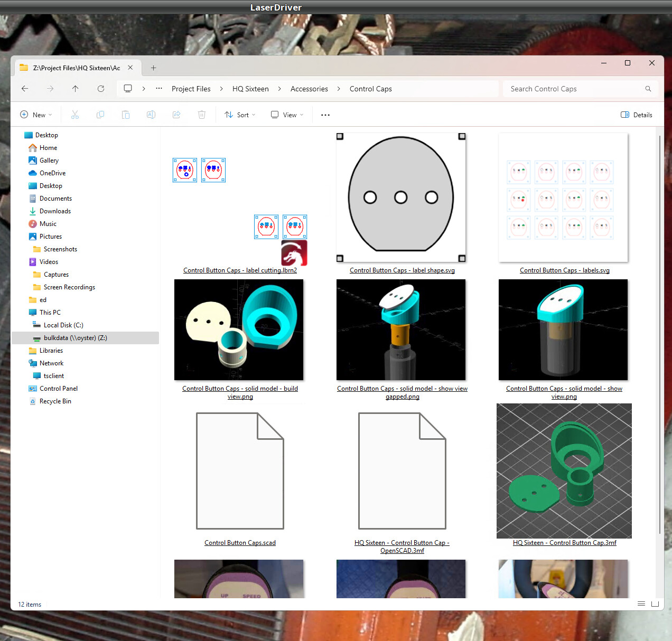The height and width of the screenshot is (641, 672).
Task: Select solid model - build view.png
Action: [239, 330]
